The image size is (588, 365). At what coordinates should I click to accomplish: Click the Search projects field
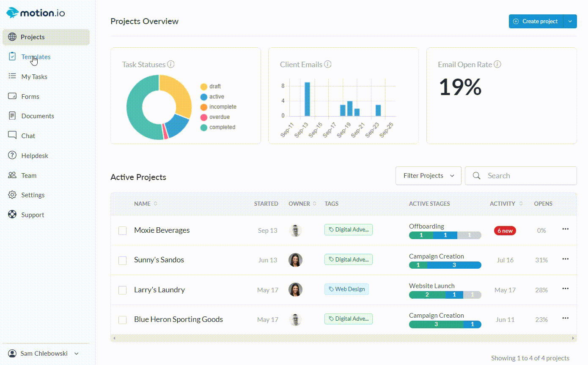[525, 176]
